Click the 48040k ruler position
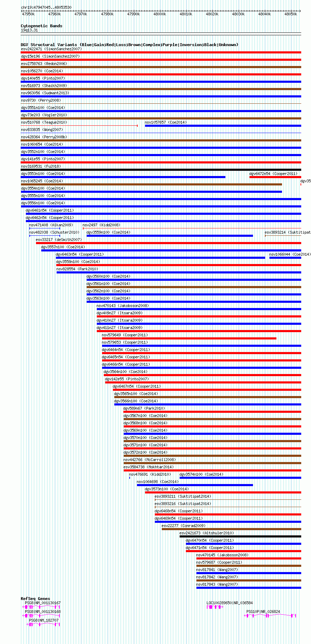This screenshot has width=311, height=644. click(265, 14)
